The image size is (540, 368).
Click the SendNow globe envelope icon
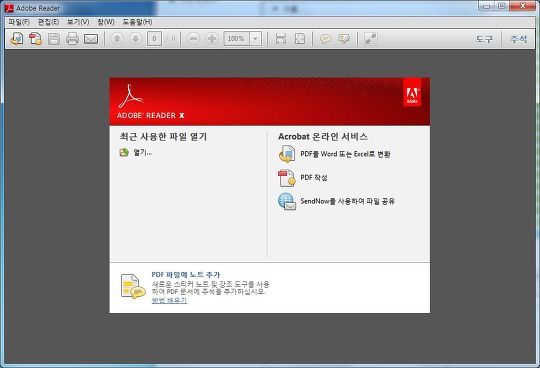click(x=287, y=201)
